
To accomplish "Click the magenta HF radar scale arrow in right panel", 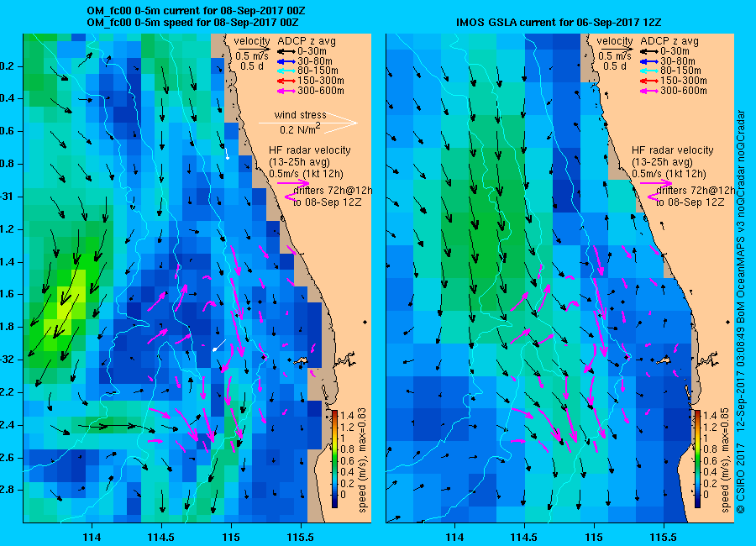I will click(x=656, y=183).
